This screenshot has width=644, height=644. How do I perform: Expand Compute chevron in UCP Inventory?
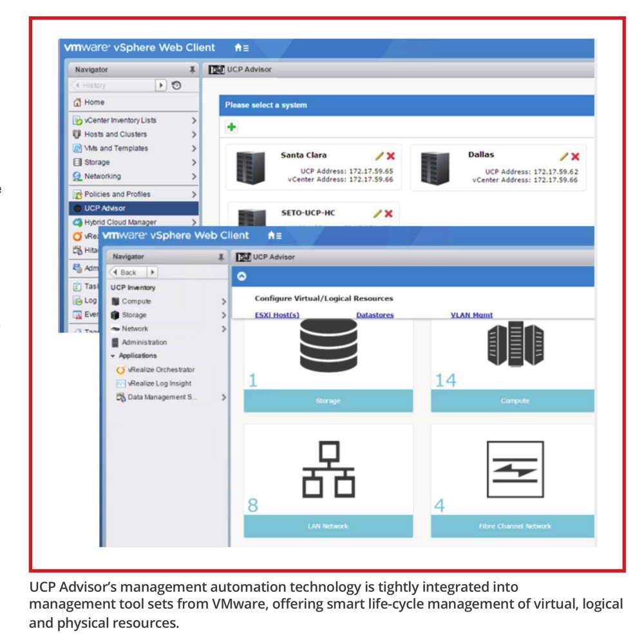[223, 301]
